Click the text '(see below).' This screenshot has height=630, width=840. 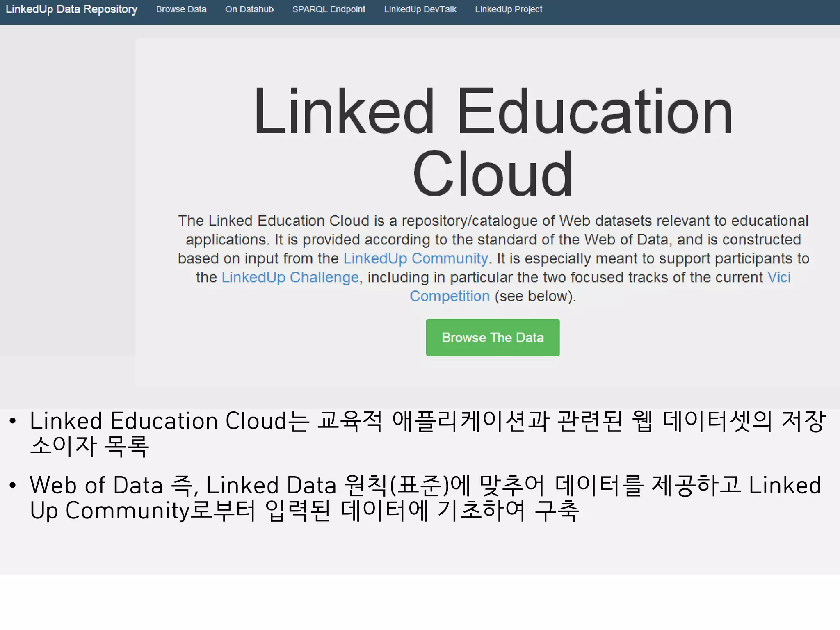tap(535, 296)
